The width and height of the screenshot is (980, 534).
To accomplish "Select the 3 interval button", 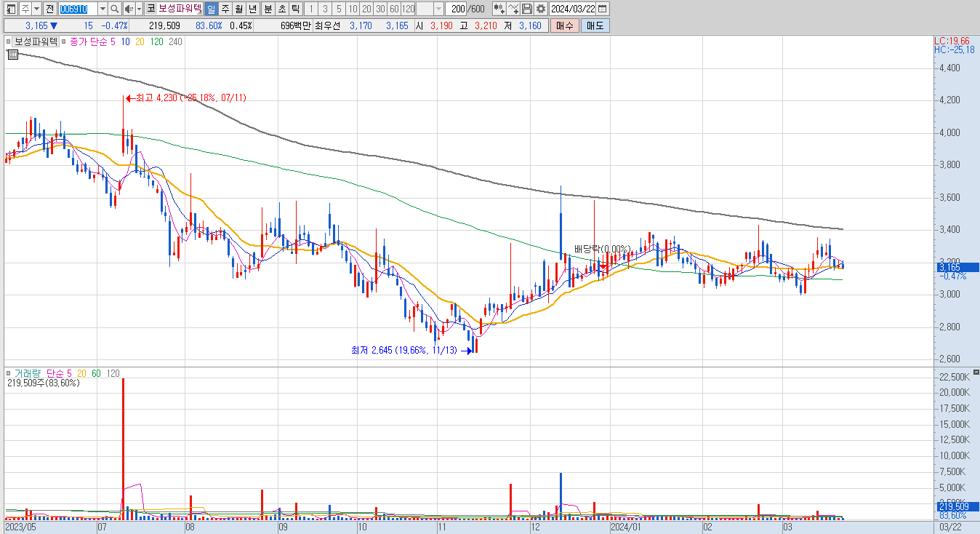I will [x=325, y=9].
